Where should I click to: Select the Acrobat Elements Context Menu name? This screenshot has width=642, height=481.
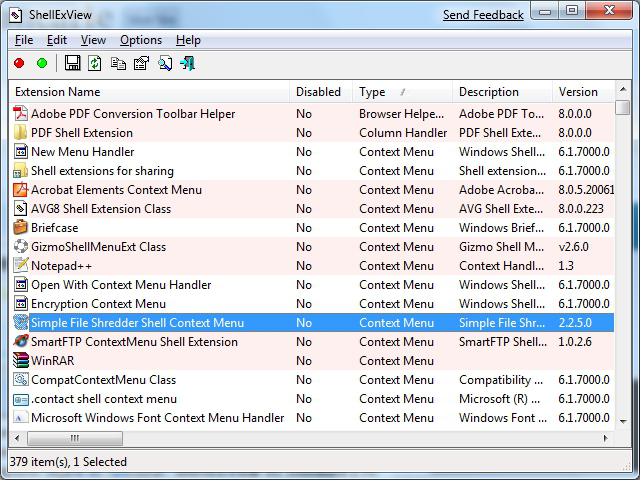pos(116,190)
